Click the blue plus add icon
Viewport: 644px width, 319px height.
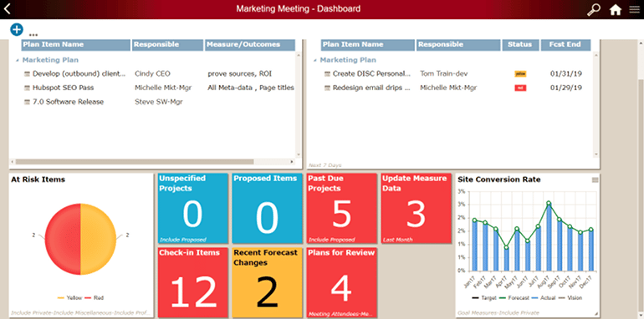pyautogui.click(x=17, y=29)
